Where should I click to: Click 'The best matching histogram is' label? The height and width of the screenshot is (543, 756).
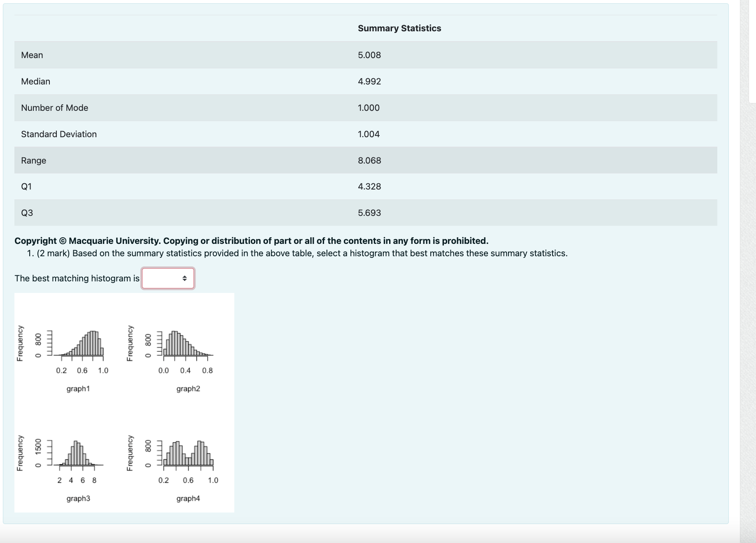[77, 279]
